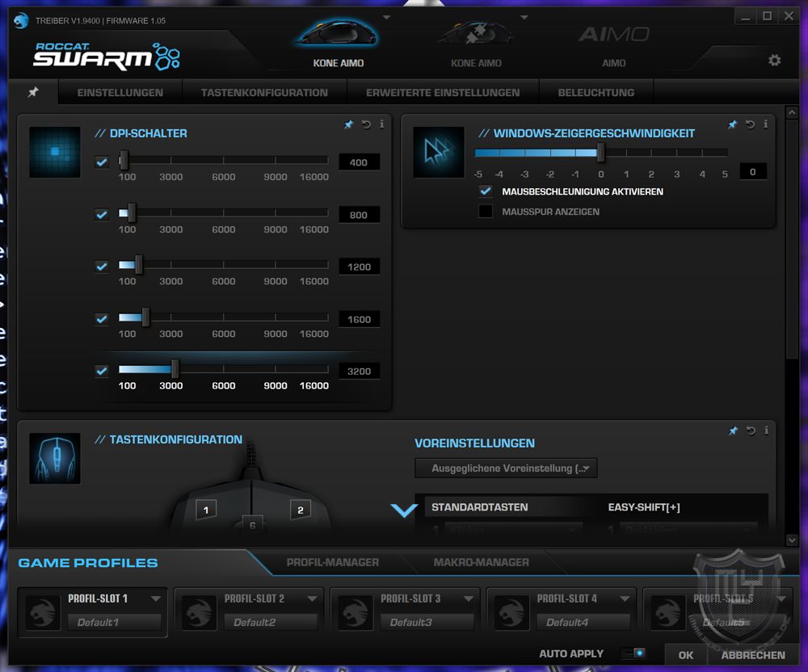The width and height of the screenshot is (808, 672).
Task: Click the 400 DPI value field
Action: point(360,162)
